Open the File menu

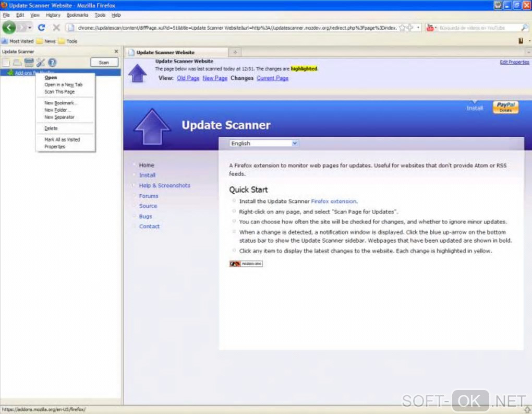pyautogui.click(x=6, y=15)
